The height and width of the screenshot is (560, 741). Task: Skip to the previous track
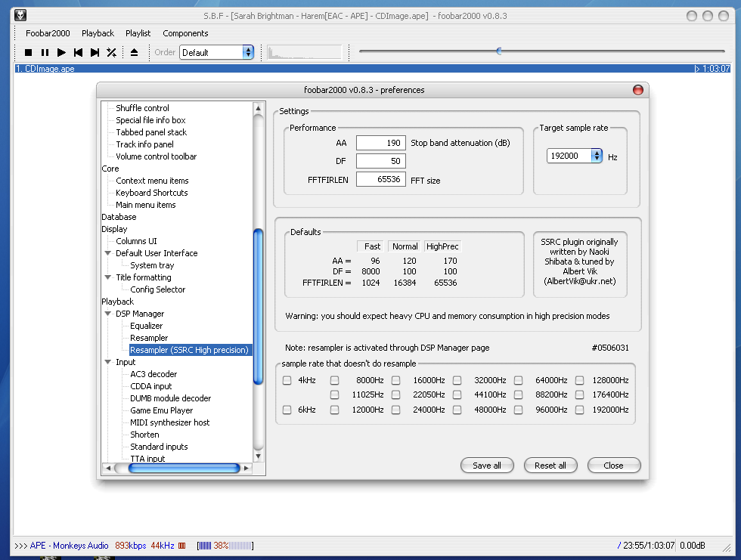79,52
